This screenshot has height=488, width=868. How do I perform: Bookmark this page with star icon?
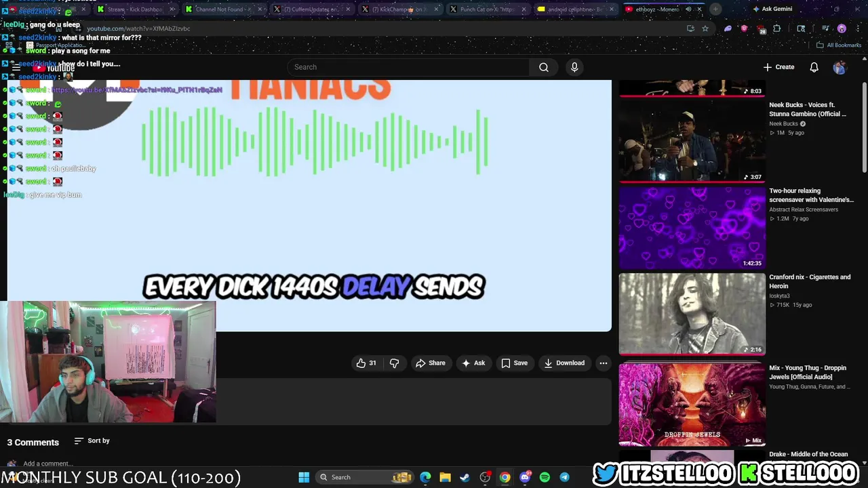click(x=705, y=28)
